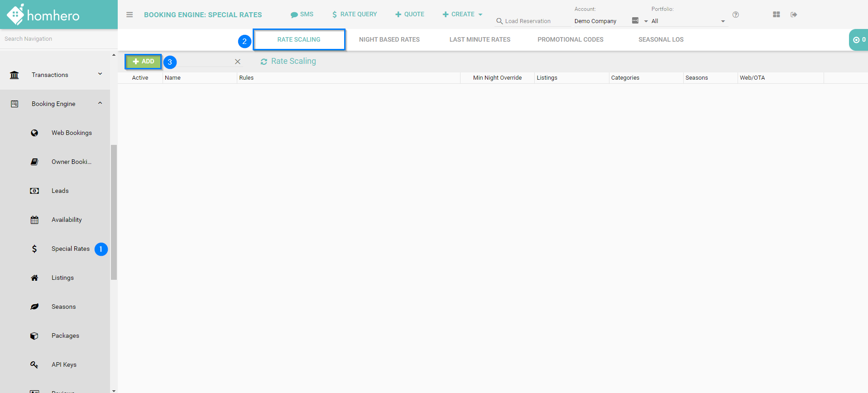Switch to Night Based Rates tab
868x393 pixels.
pyautogui.click(x=389, y=39)
